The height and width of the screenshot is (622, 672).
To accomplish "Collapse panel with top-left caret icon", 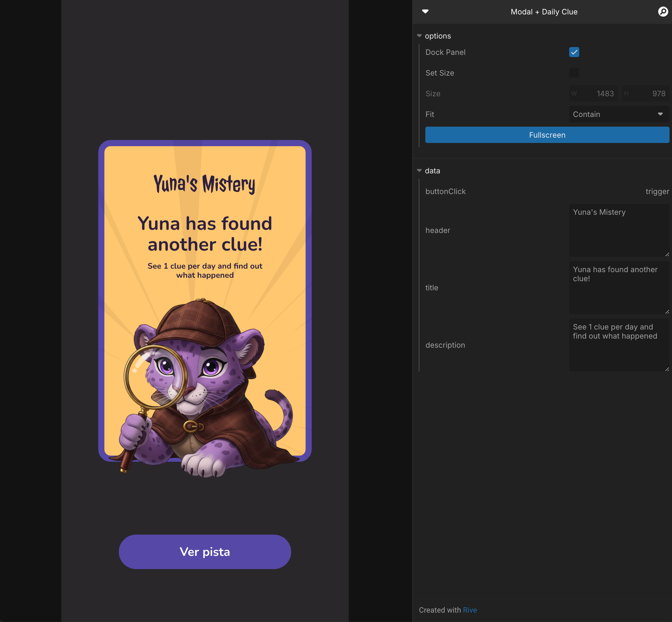I will 425,12.
